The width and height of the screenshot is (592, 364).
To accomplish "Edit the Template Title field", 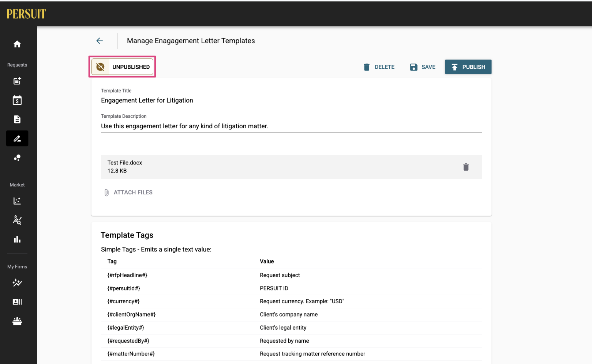I will tap(291, 101).
